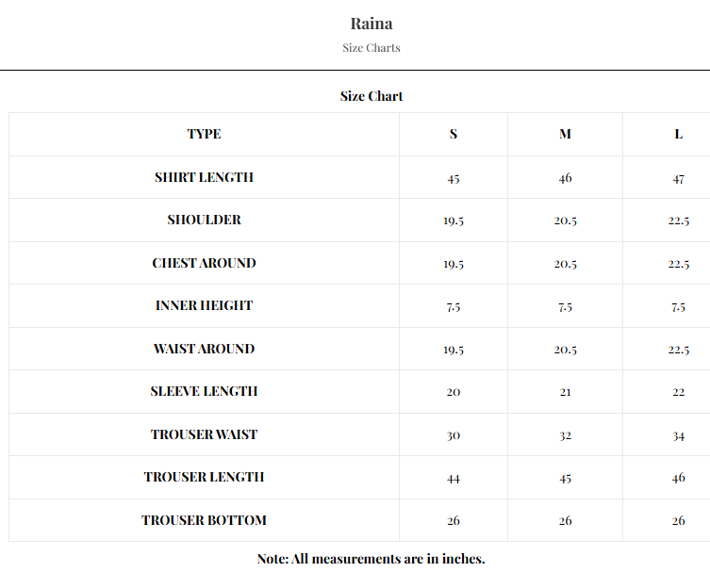Click the TROUSER BOTTOM row label
Screen dimensions: 710x588
tap(204, 520)
